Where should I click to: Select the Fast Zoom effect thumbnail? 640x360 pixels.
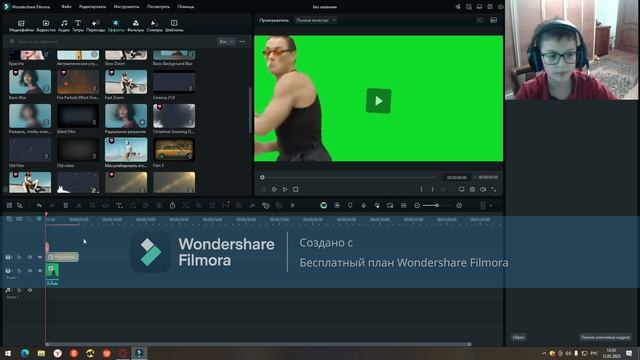coord(126,82)
